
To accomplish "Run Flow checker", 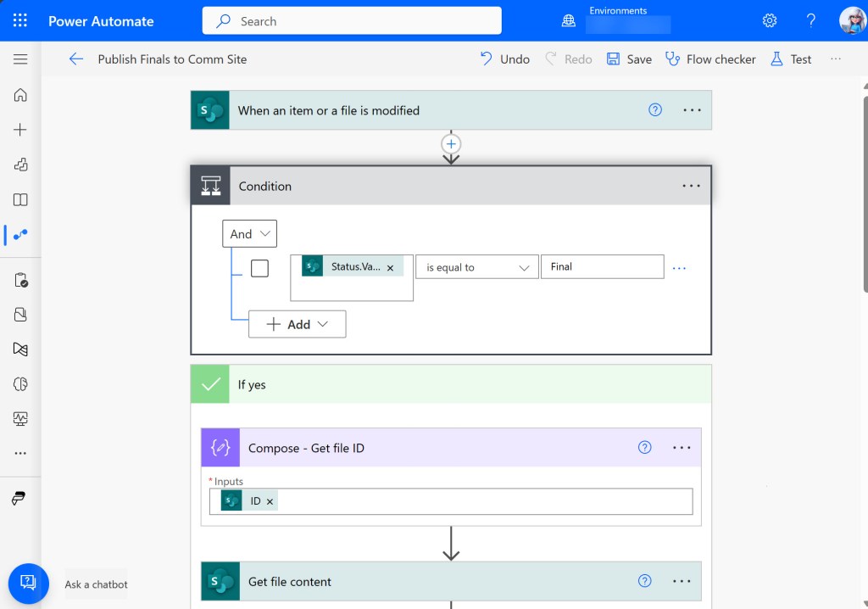I will coord(710,59).
